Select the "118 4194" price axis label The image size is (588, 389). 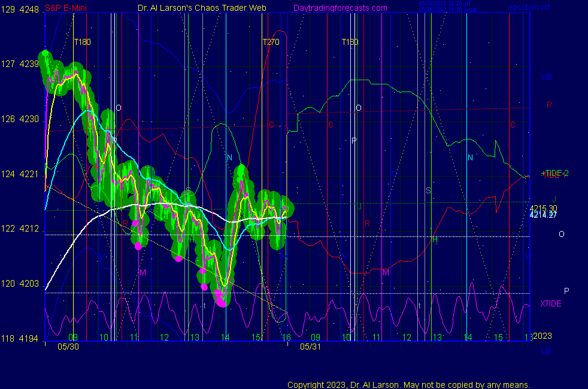tap(20, 339)
